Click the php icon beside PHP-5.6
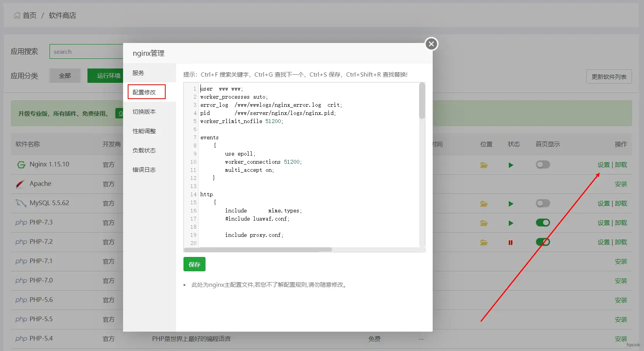This screenshot has width=644, height=351. click(x=21, y=300)
